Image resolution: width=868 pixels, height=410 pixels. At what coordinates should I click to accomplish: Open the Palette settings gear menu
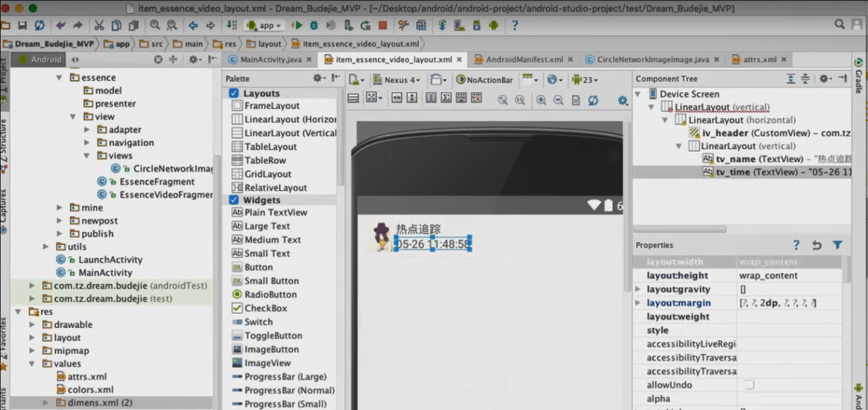click(317, 78)
